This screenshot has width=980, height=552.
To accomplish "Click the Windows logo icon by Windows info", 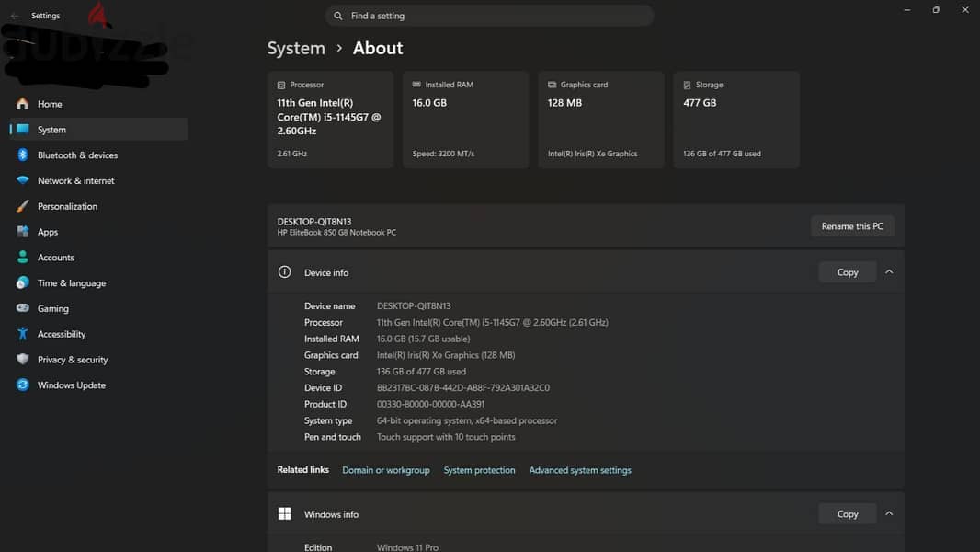I will (x=284, y=514).
